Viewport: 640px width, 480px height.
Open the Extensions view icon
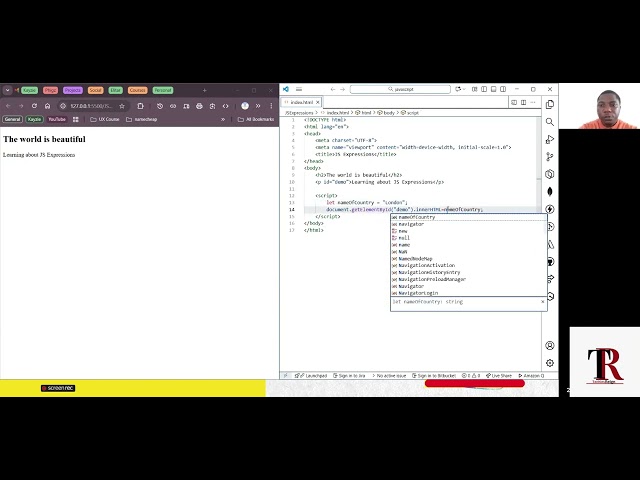pyautogui.click(x=550, y=174)
